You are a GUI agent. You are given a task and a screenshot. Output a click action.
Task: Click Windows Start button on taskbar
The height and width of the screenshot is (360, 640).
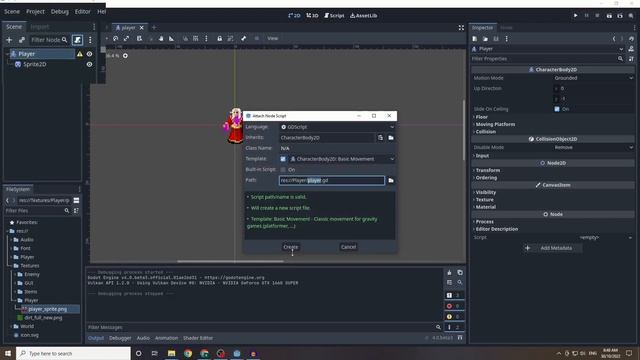(x=8, y=353)
